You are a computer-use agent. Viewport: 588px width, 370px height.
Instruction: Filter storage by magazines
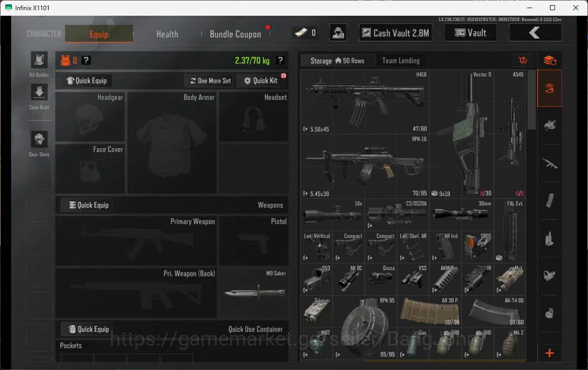[x=550, y=200]
